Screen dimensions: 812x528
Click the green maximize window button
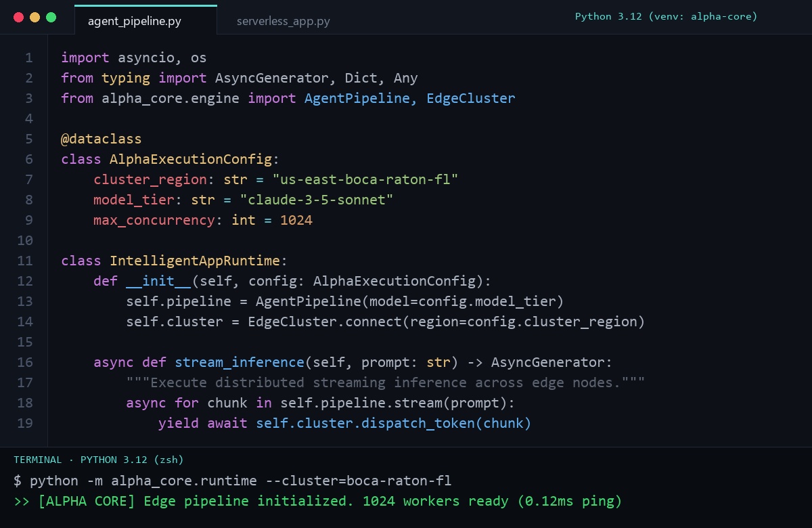coord(51,17)
